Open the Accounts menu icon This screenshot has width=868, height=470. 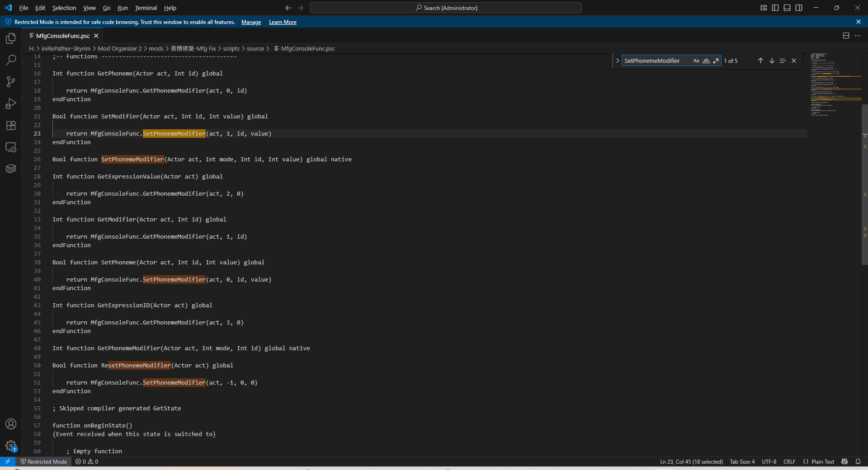coord(11,424)
